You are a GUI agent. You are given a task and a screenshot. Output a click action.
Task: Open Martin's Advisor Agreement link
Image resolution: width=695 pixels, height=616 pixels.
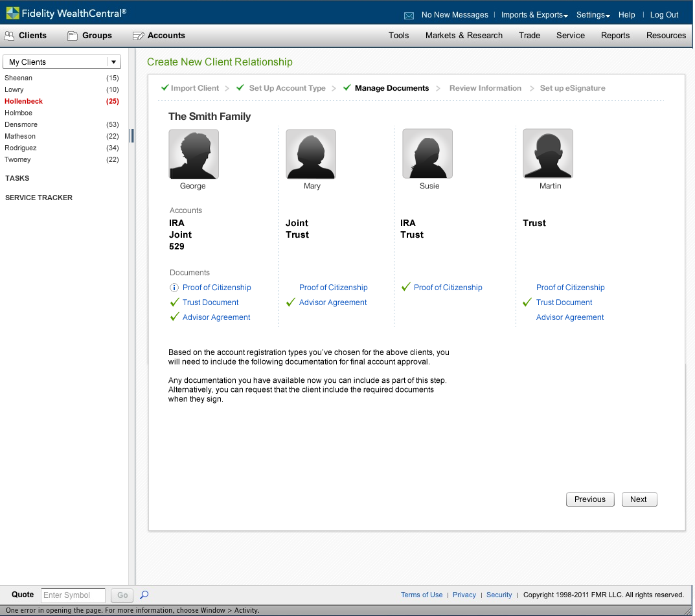(x=570, y=317)
